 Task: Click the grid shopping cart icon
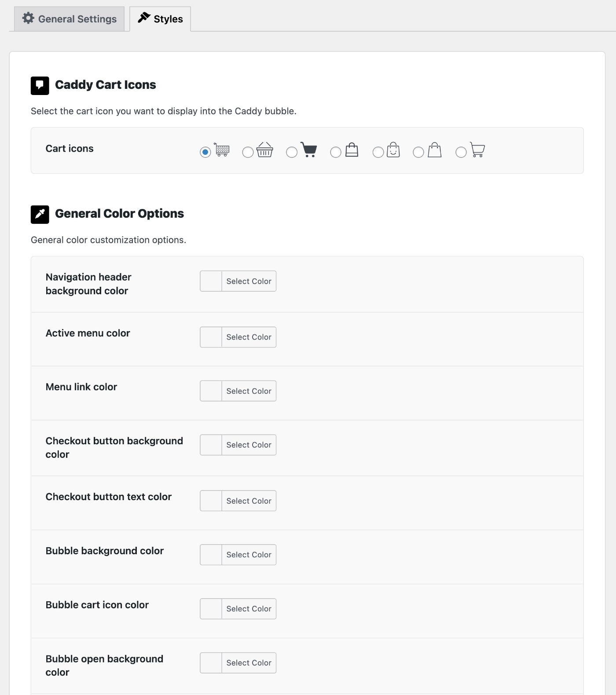click(x=222, y=150)
